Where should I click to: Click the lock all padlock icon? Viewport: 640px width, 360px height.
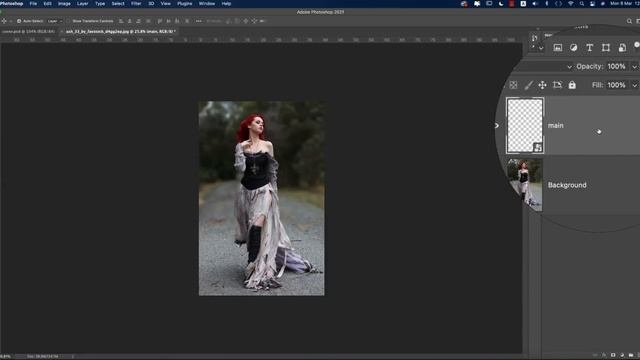[572, 85]
